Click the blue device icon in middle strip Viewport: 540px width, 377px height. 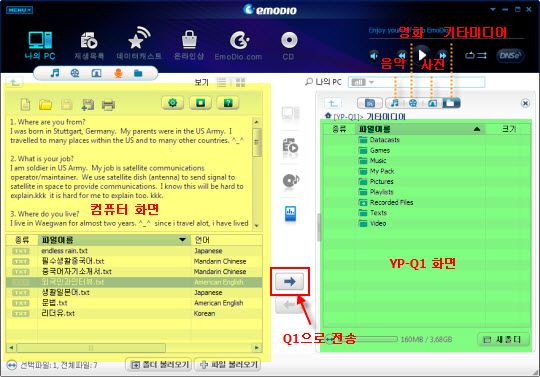290,213
